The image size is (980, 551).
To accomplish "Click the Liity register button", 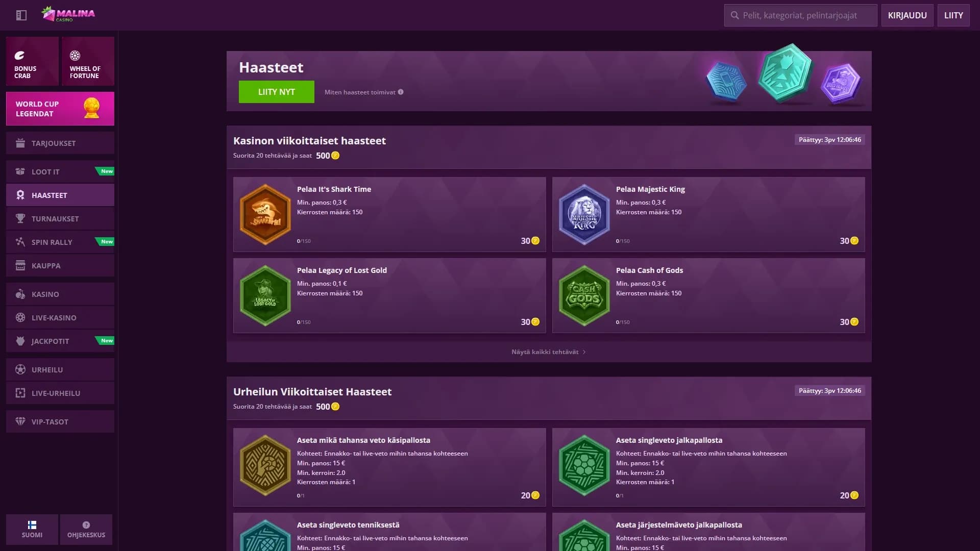I will 953,15.
